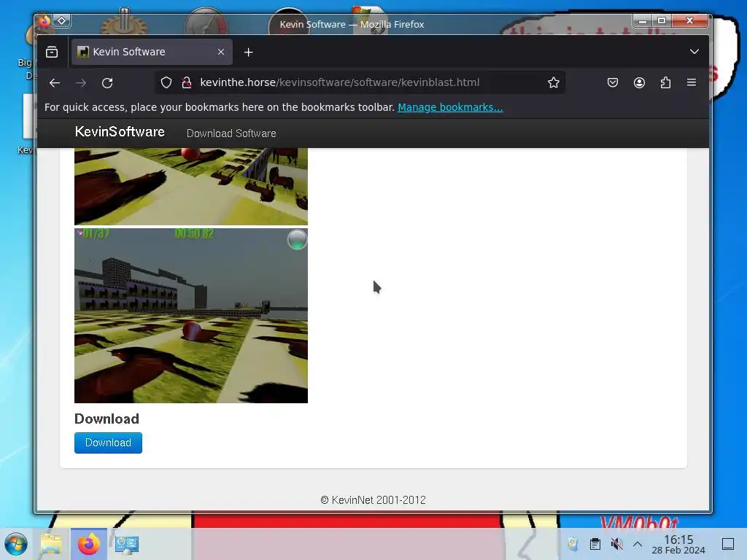Open the Manage bookmarks link
This screenshot has height=560, width=747.
coord(450,107)
